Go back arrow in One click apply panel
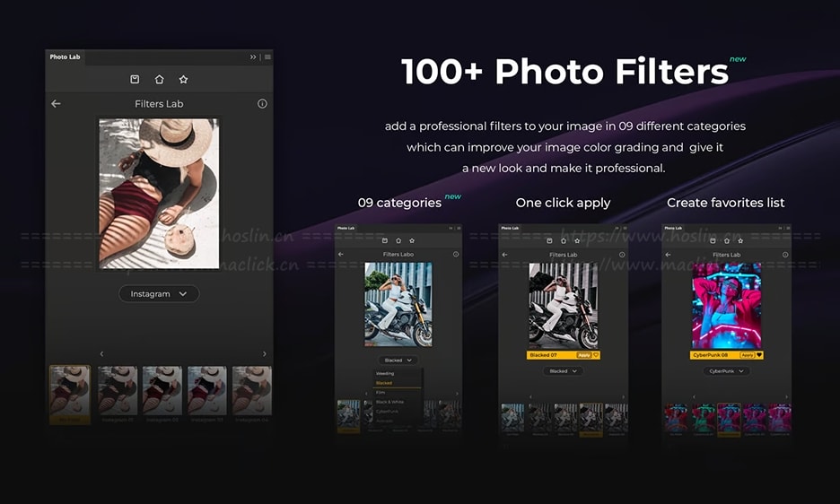Screen dimensions: 840x504 [x=504, y=255]
